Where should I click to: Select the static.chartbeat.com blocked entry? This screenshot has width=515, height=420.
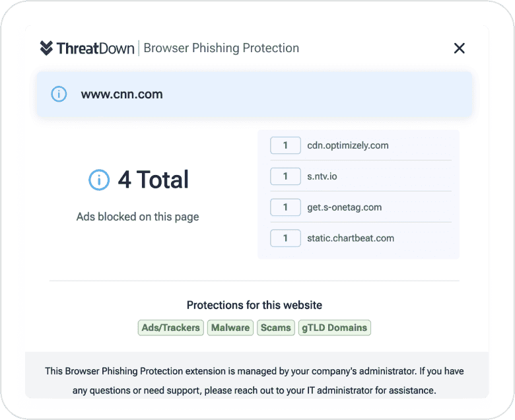pos(351,238)
